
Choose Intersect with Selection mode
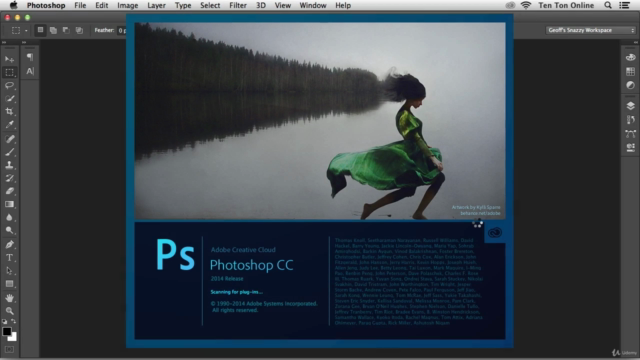[x=79, y=30]
